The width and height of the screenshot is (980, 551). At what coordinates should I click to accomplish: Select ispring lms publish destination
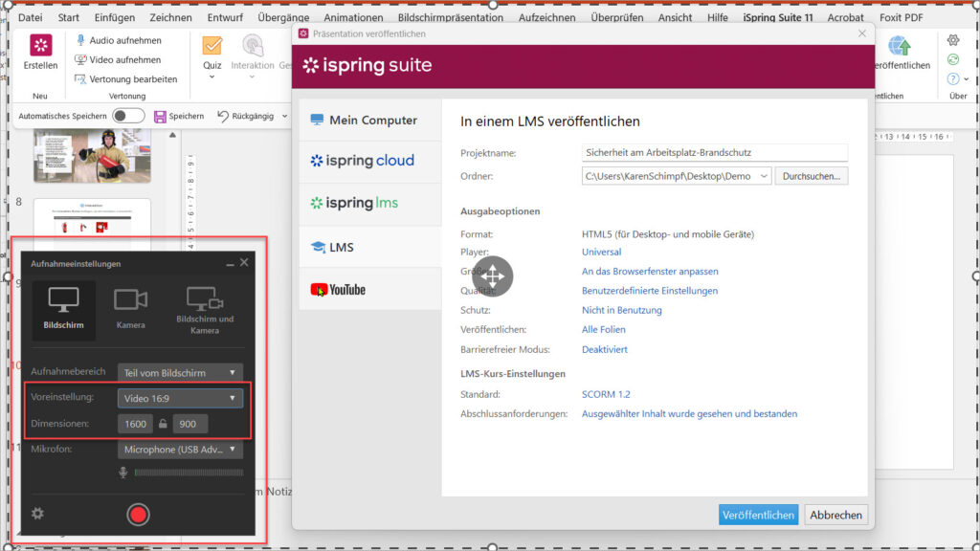(x=370, y=203)
